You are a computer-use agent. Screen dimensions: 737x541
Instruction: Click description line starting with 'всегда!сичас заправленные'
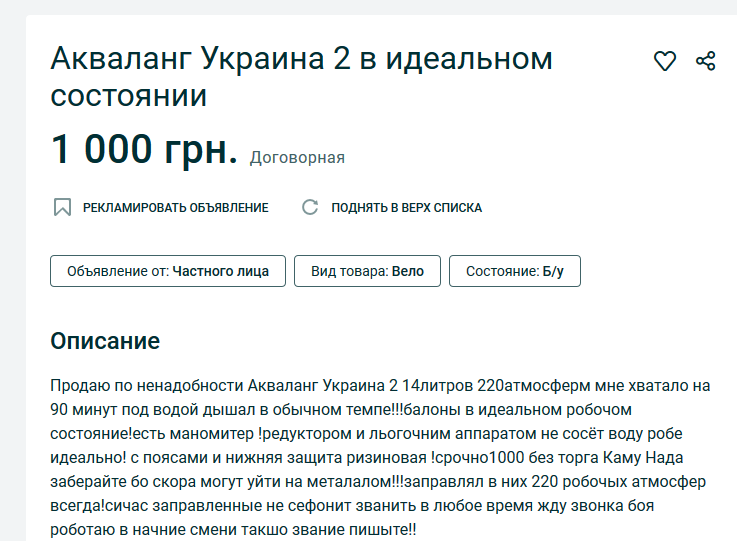(370, 506)
